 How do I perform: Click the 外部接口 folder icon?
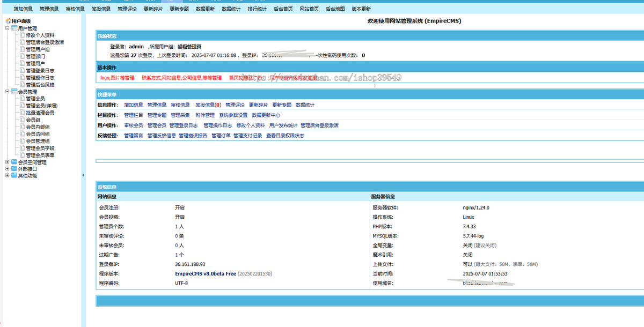[14, 169]
